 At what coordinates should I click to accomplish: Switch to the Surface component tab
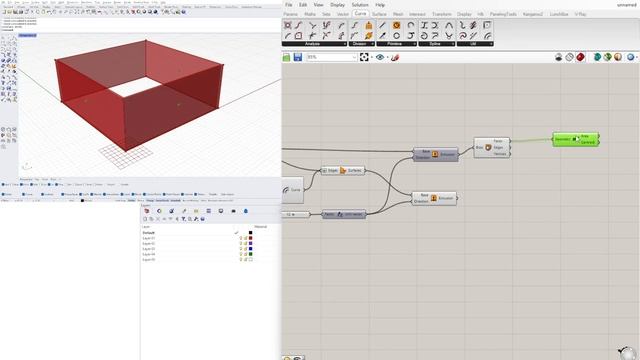click(x=379, y=14)
